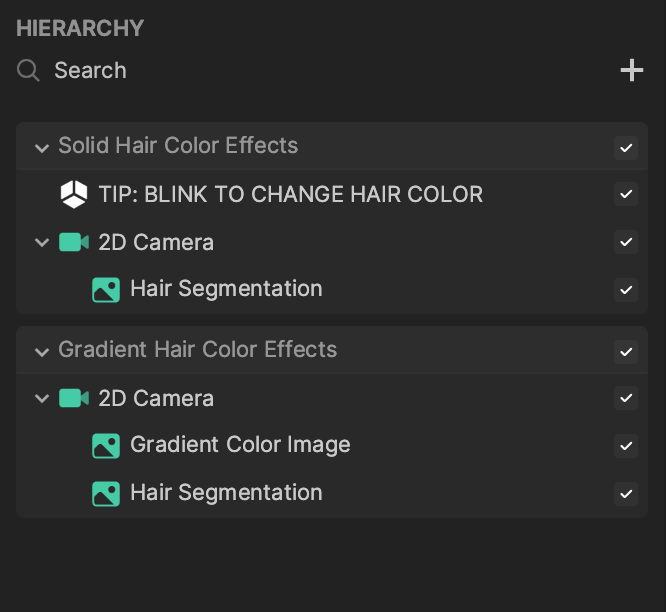Click camera icon in Solid Hair group
Screen dimensions: 666x612
74,242
